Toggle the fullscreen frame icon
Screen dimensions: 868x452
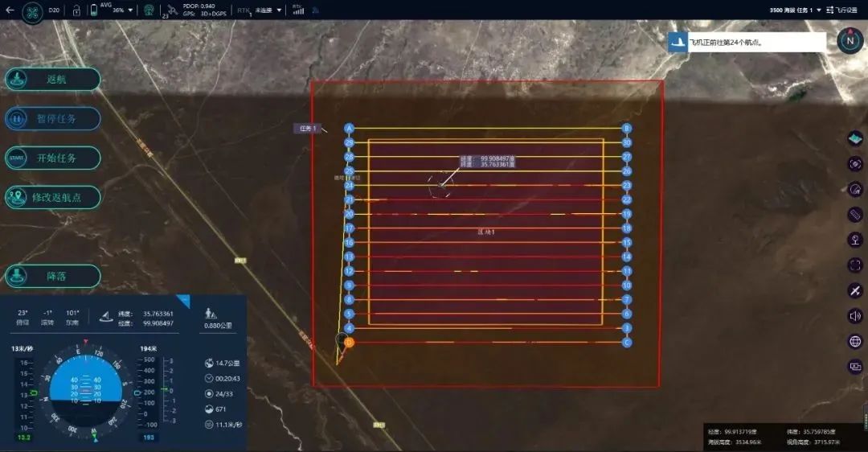tap(855, 265)
